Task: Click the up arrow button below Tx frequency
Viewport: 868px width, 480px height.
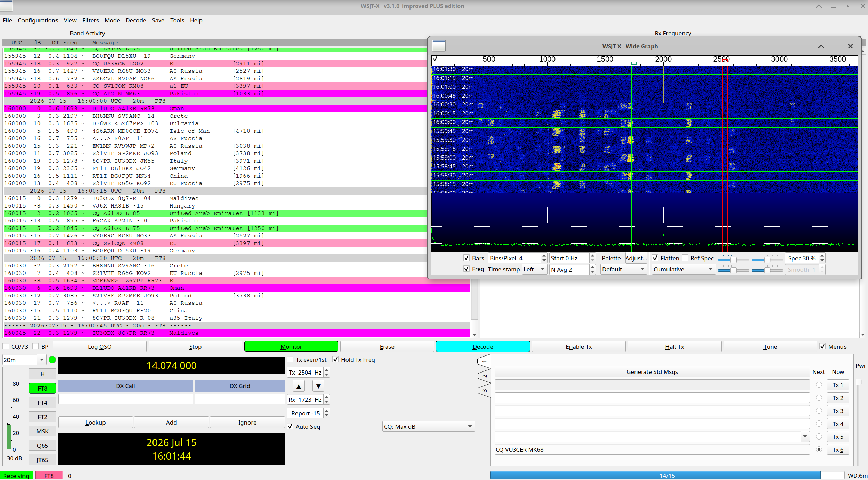Action: (x=299, y=386)
